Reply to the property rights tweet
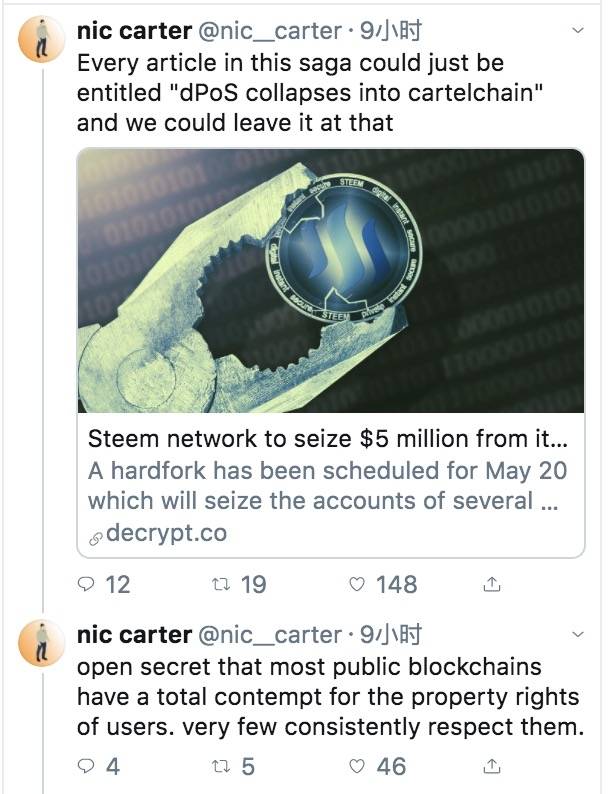The width and height of the screenshot is (610, 794). pos(88,766)
